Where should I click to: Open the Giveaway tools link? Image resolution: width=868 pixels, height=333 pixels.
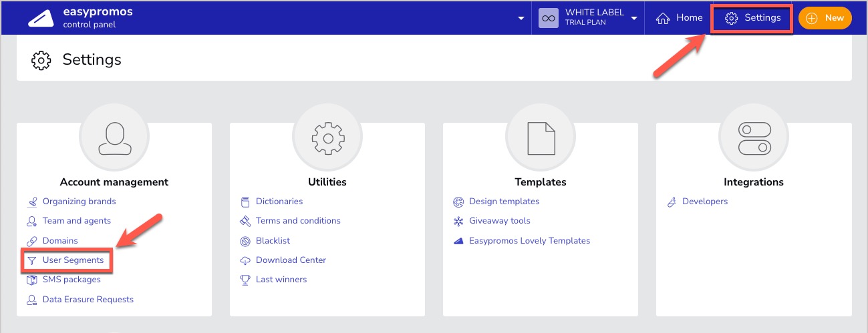tap(500, 221)
